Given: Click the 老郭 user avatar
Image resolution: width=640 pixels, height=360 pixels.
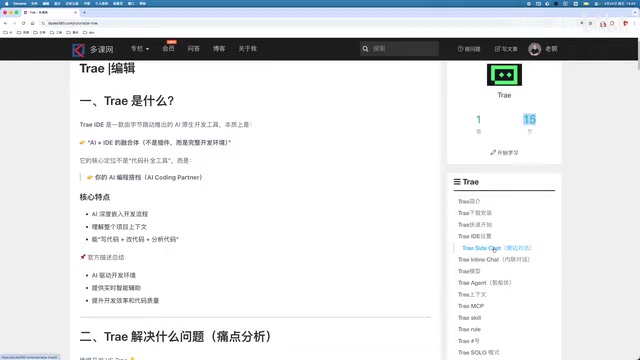Looking at the screenshot, I should coord(534,49).
